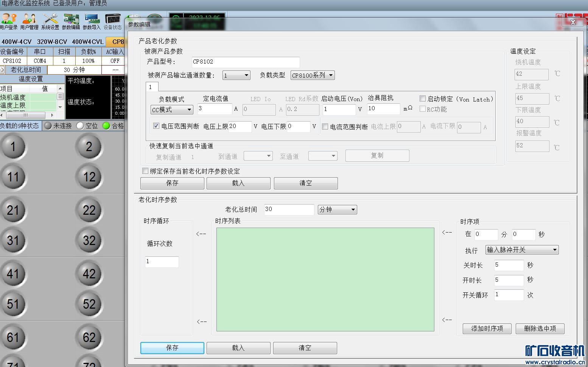Click the 电压上限 input field
This screenshot has height=367, width=588.
click(240, 126)
